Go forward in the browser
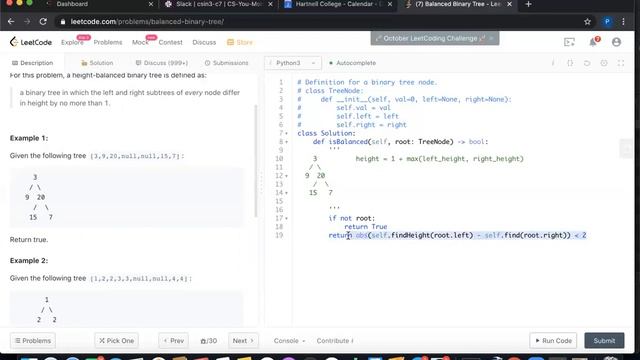 pyautogui.click(x=27, y=22)
